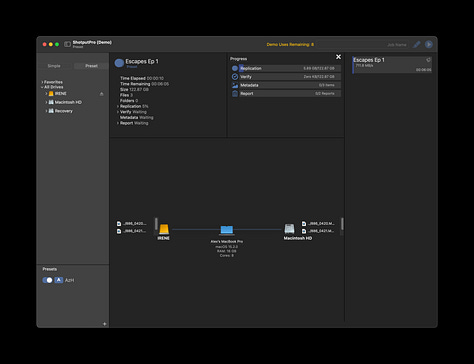This screenshot has height=364, width=474.
Task: Click the Presets header label
Action: pyautogui.click(x=50, y=269)
